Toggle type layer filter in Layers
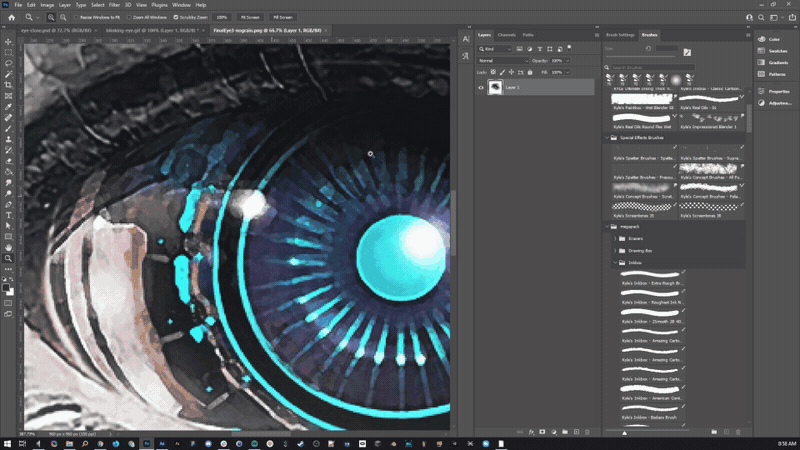 click(x=540, y=49)
